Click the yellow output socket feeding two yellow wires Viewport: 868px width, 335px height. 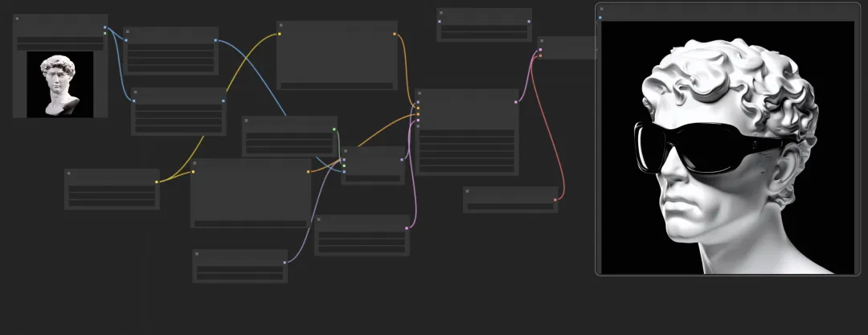click(x=157, y=182)
